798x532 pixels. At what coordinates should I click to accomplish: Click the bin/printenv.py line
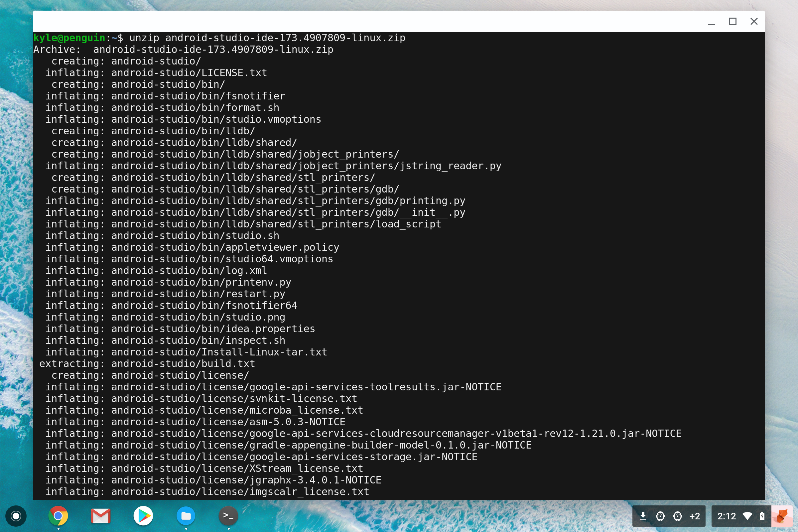(168, 282)
